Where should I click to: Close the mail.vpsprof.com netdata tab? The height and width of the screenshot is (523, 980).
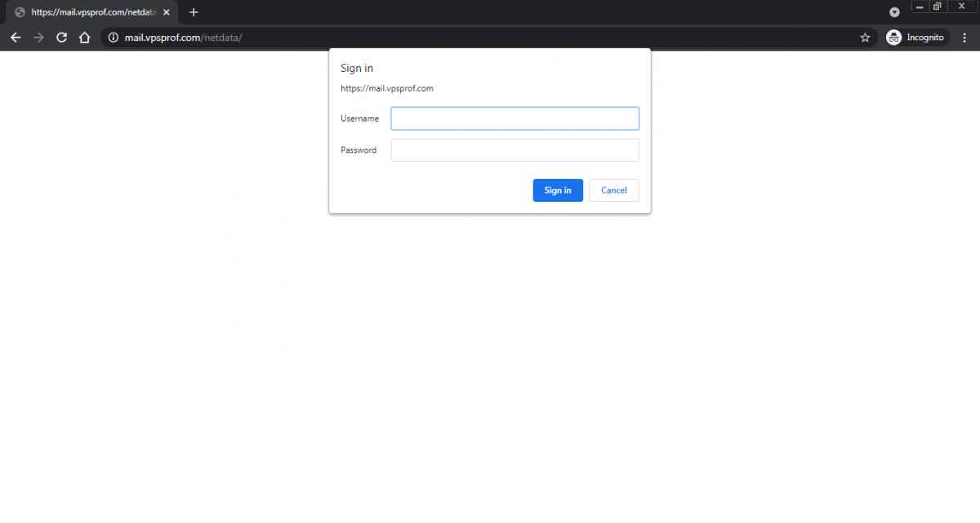point(166,12)
